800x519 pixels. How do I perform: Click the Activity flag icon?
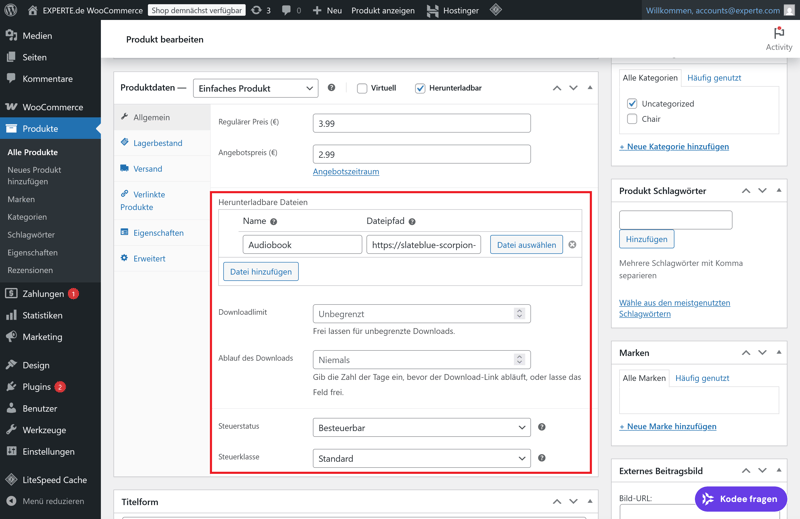pyautogui.click(x=778, y=33)
